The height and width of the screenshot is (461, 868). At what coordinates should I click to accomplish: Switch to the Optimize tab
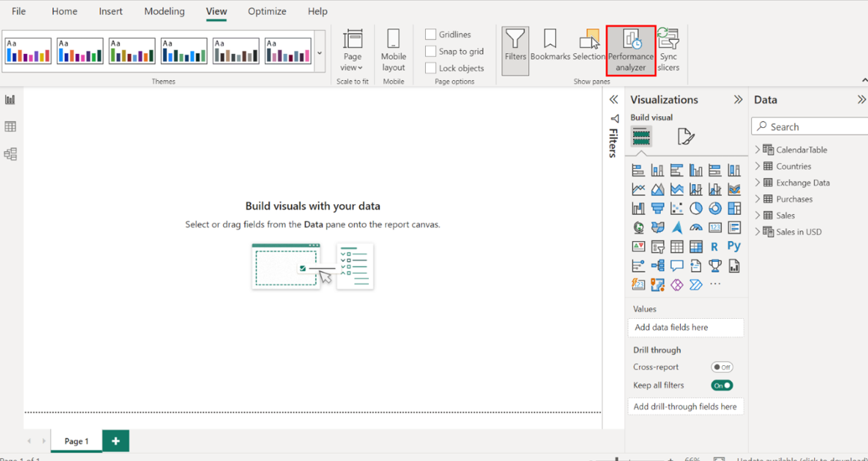[267, 11]
